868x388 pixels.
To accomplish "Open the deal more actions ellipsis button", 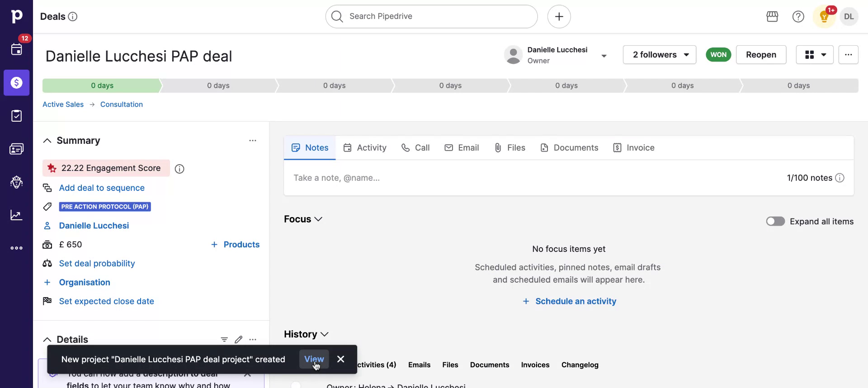I will (x=848, y=55).
